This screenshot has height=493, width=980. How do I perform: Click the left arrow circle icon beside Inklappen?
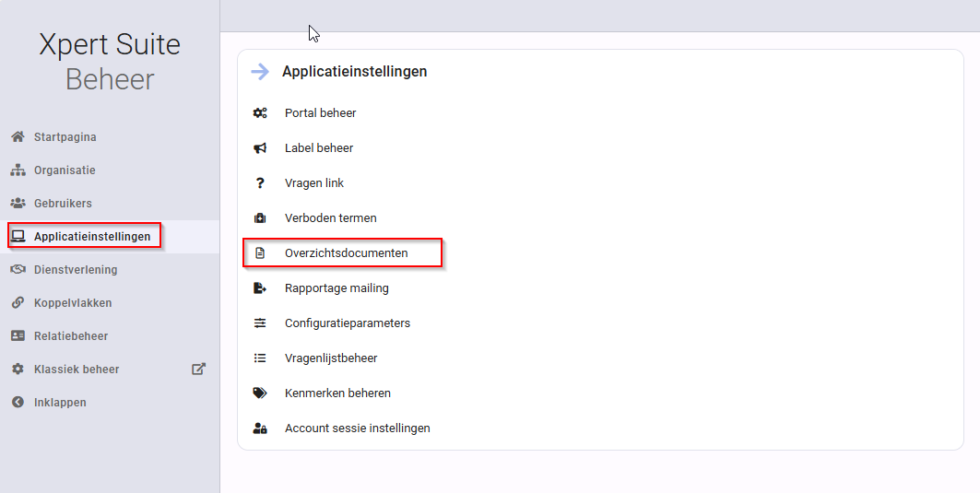[x=18, y=402]
